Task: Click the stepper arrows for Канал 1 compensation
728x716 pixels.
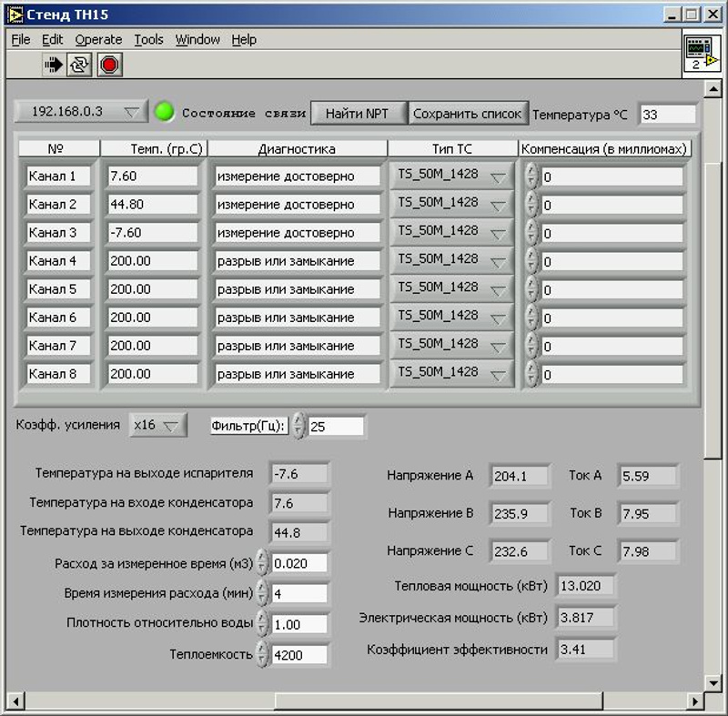Action: pos(531,176)
